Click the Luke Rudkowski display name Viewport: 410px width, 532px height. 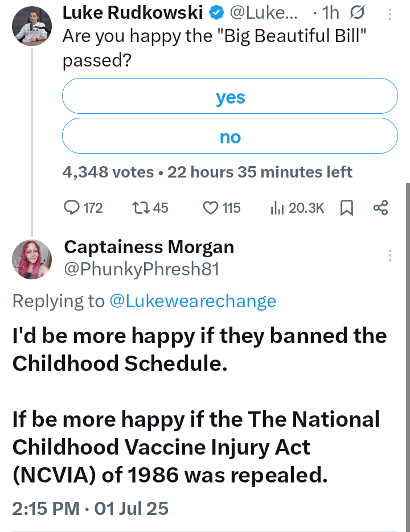(x=133, y=12)
